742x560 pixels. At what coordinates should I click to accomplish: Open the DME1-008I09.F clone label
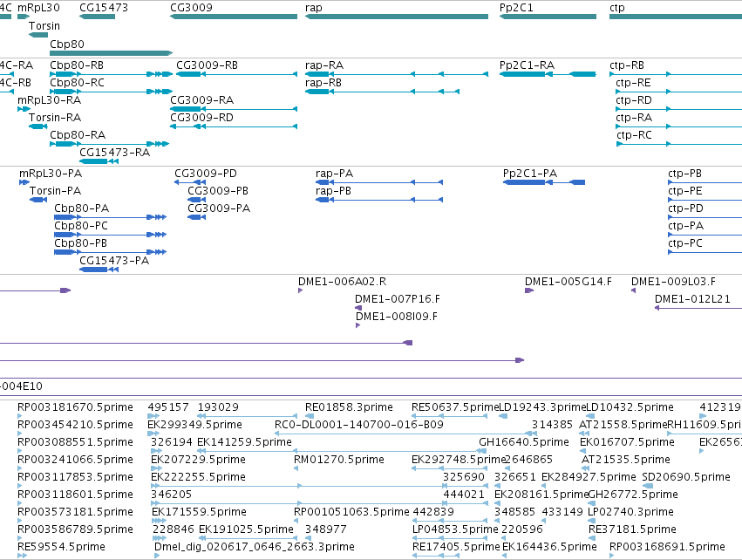click(x=397, y=317)
